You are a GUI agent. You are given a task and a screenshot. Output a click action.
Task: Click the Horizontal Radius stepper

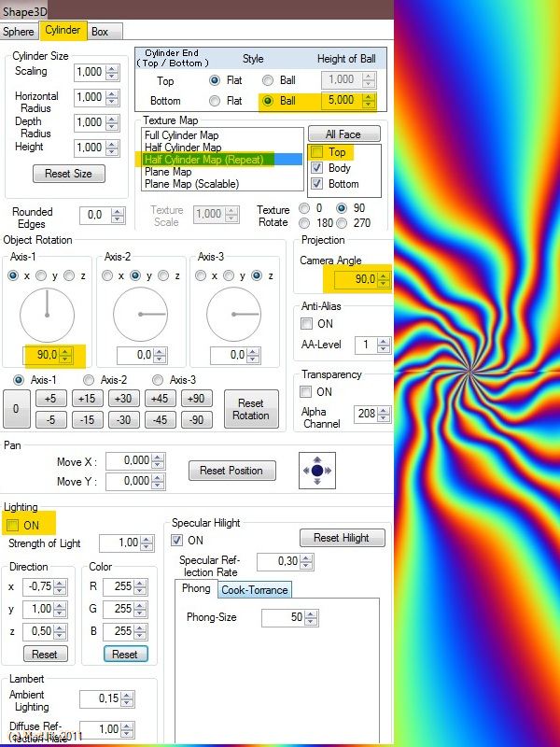pyautogui.click(x=112, y=97)
